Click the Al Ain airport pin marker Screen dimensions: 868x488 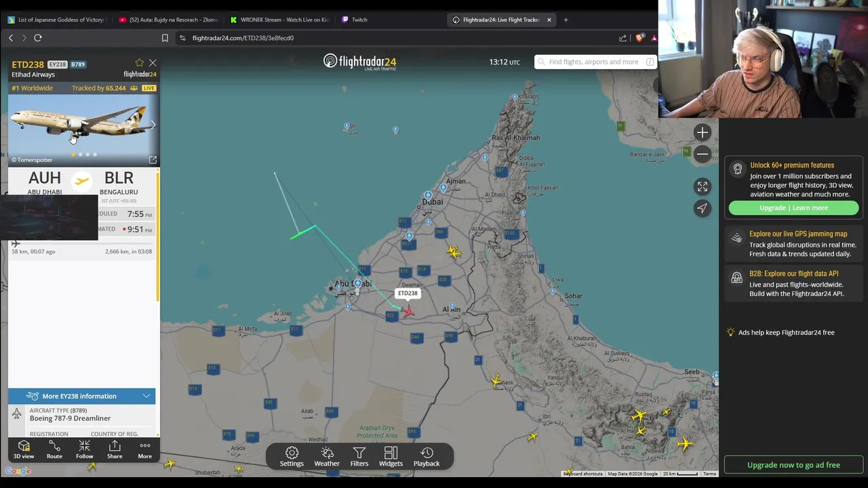coord(452,306)
